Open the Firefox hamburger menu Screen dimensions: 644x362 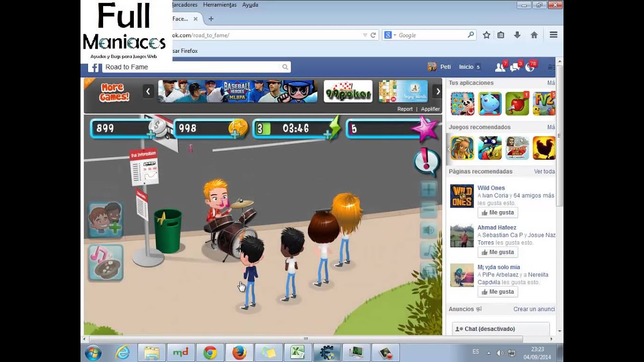(x=553, y=35)
